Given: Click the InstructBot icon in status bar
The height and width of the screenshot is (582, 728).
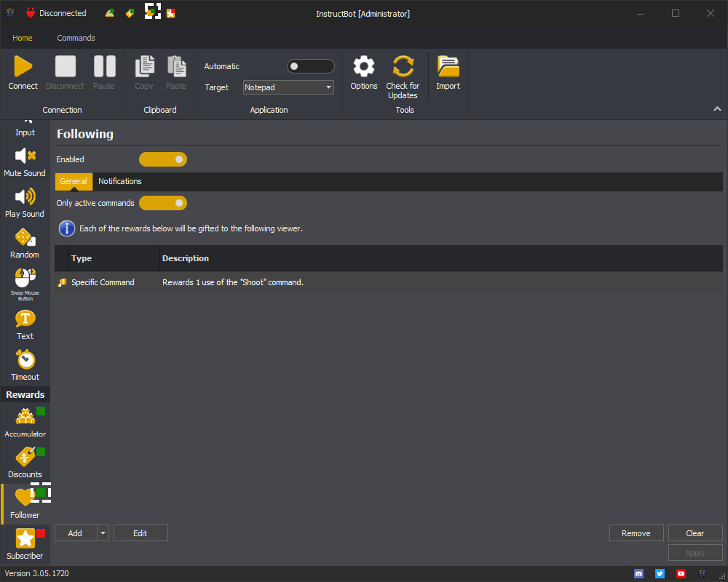Looking at the screenshot, I should (x=702, y=574).
